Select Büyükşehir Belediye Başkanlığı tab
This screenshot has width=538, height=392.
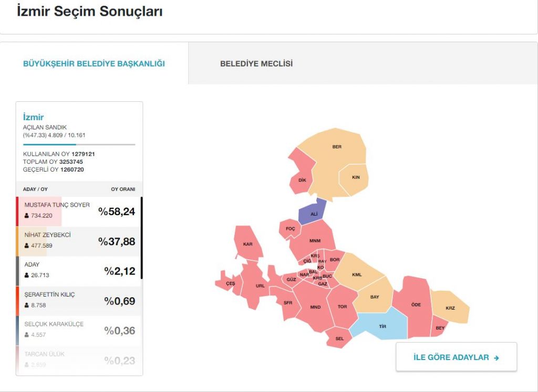point(94,64)
